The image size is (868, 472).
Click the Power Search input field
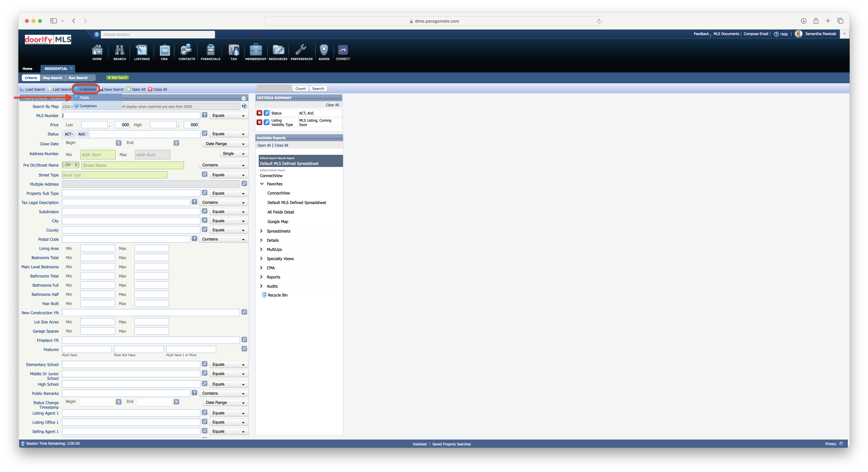click(x=158, y=34)
